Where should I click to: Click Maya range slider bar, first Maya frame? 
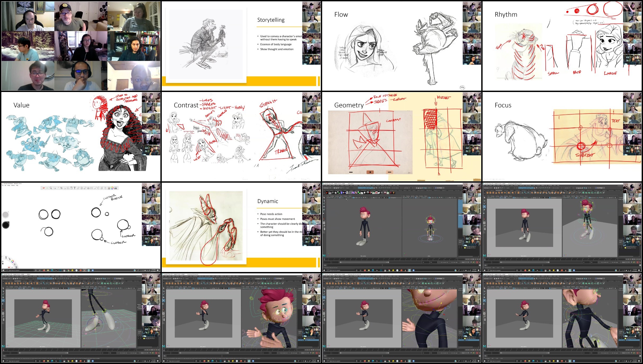click(x=364, y=262)
